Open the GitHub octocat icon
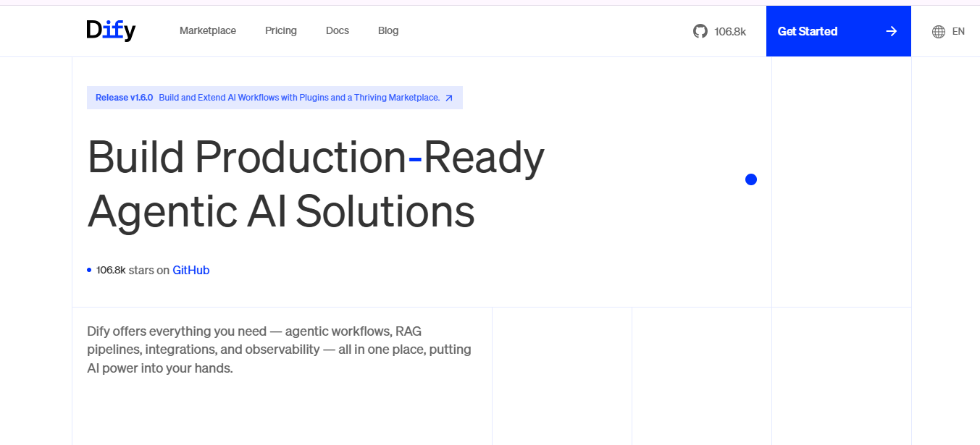The image size is (980, 445). (x=700, y=31)
